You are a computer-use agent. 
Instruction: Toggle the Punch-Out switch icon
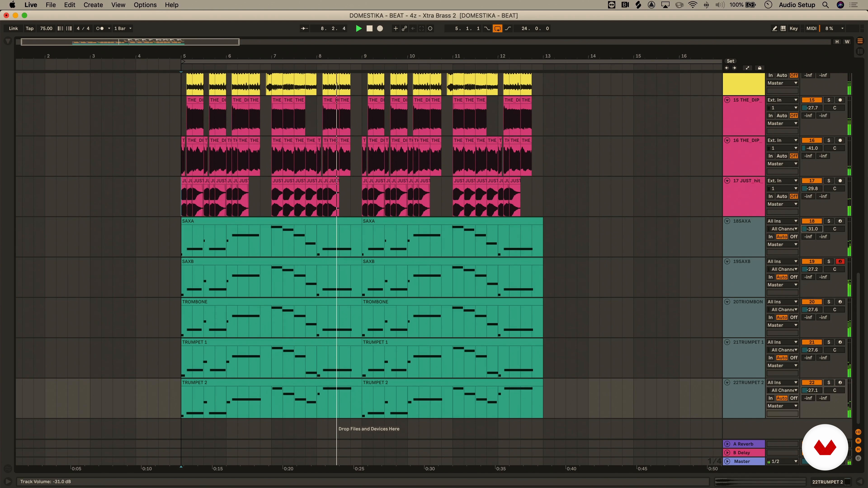(508, 29)
